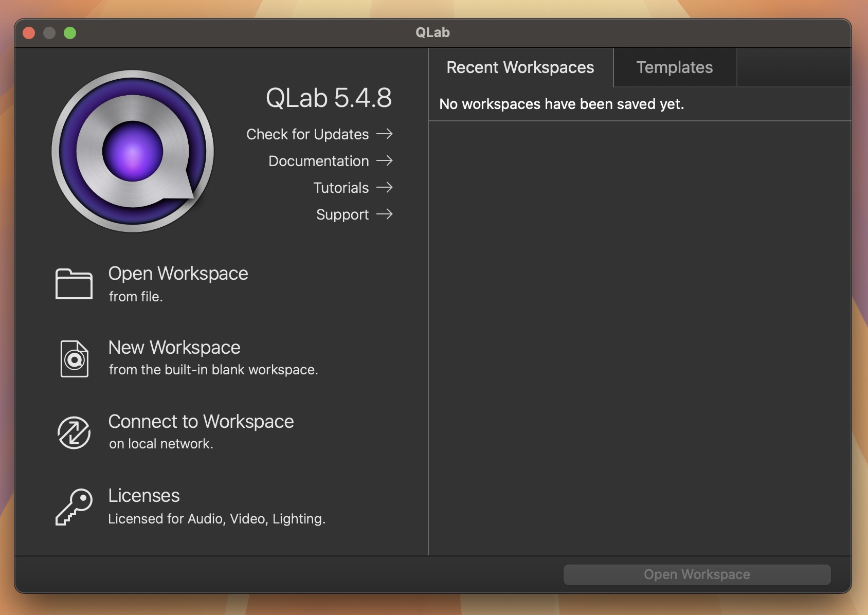The height and width of the screenshot is (615, 868).
Task: Click 'Licensed for Audio, Video, Lighting.' text
Action: tap(216, 519)
